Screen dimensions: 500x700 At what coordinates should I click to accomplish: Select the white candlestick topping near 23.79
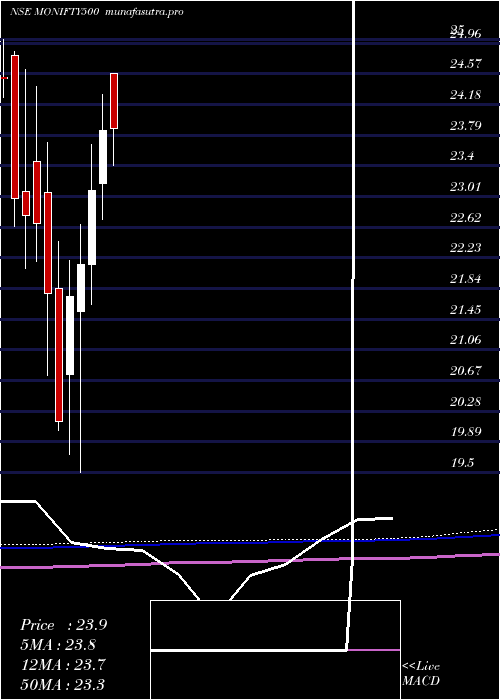(103, 157)
